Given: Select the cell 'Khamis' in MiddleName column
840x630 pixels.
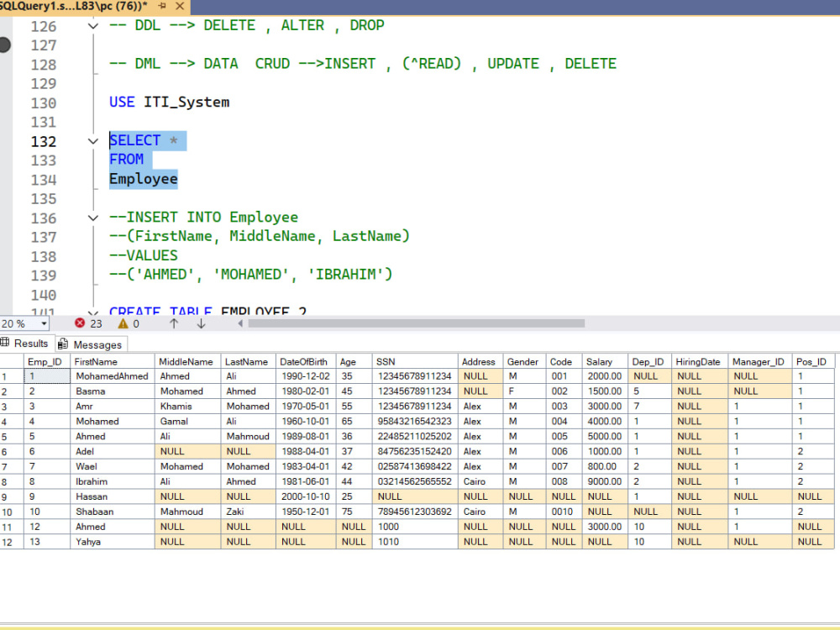Looking at the screenshot, I should tap(187, 406).
